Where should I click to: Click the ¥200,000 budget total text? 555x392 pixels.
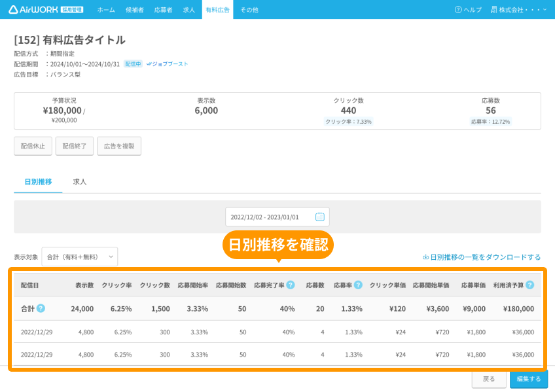[x=64, y=120]
